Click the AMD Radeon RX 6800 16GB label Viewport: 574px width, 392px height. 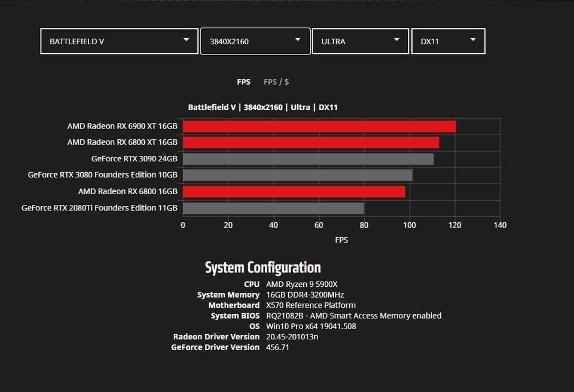pyautogui.click(x=128, y=191)
